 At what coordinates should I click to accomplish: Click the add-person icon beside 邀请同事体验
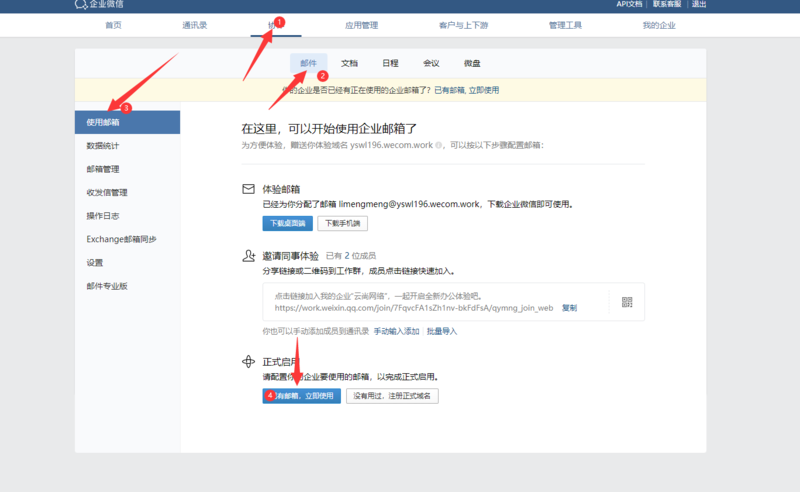click(248, 256)
